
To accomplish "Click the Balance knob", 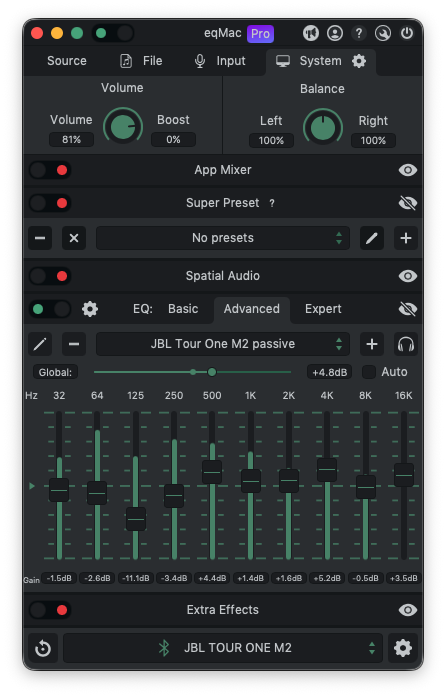I will pyautogui.click(x=323, y=128).
